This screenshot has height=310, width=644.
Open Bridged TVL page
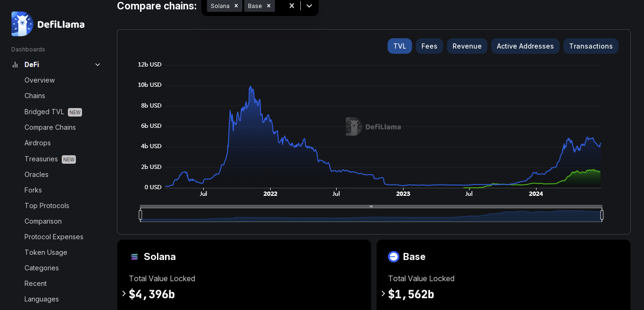(x=44, y=112)
